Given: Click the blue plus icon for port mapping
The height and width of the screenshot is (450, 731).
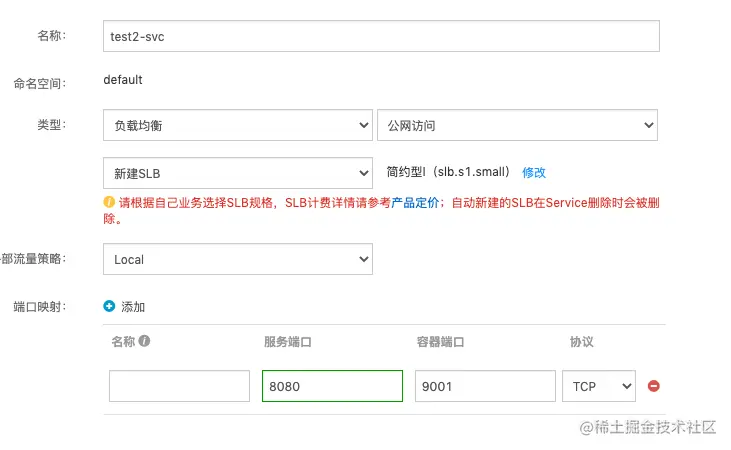Looking at the screenshot, I should click(109, 307).
